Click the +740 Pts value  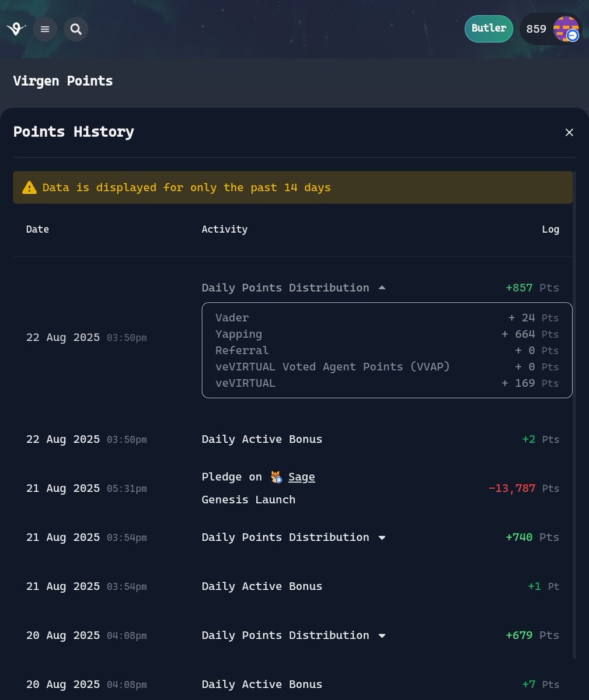(x=532, y=537)
